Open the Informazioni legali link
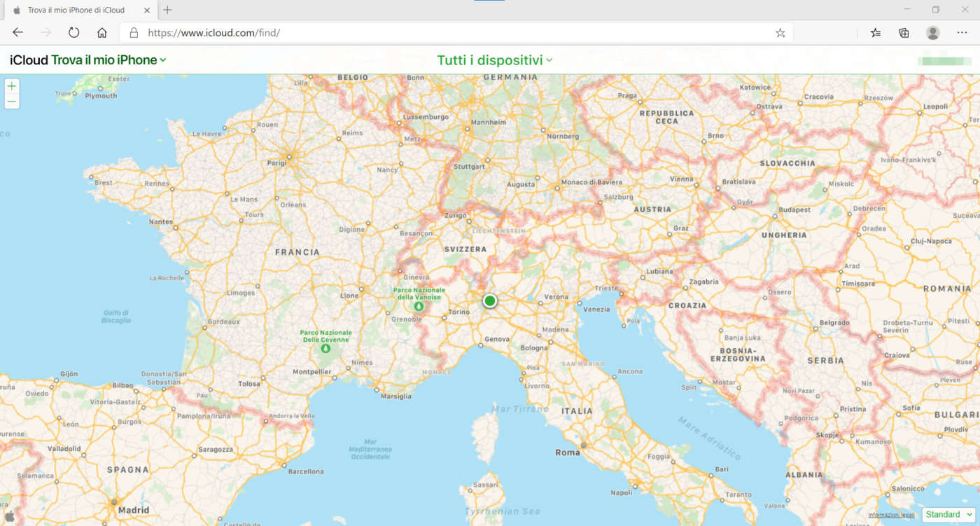 click(x=891, y=515)
